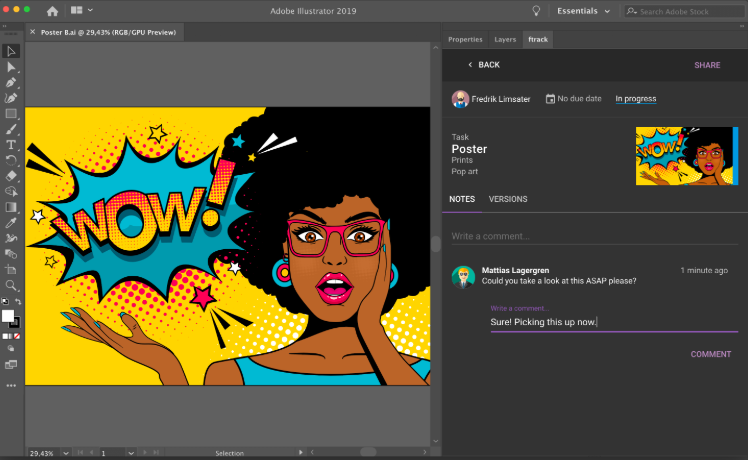Select the Zoom magnifier tool
748x460 pixels.
point(11,285)
